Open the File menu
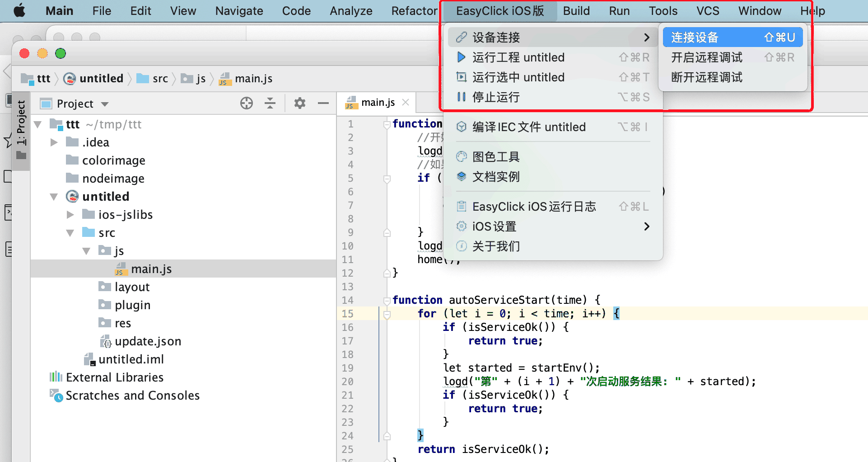Image resolution: width=868 pixels, height=462 pixels. (x=102, y=11)
